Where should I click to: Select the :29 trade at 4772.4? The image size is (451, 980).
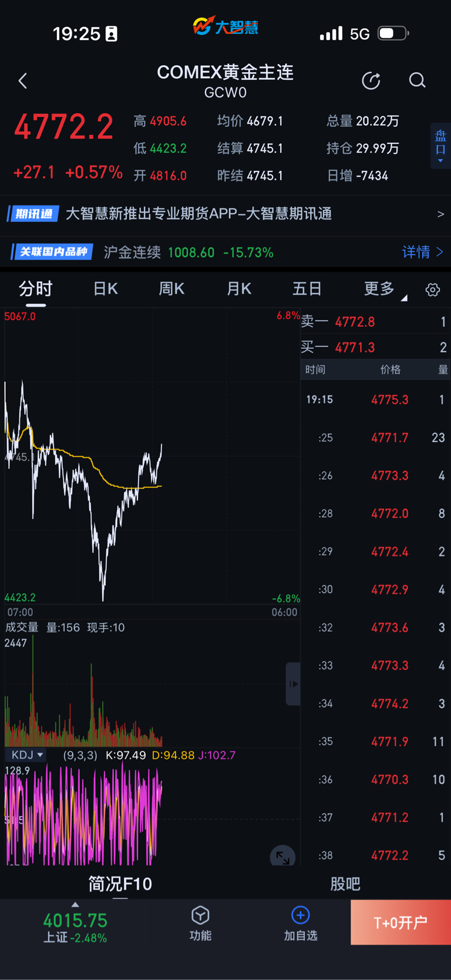pyautogui.click(x=375, y=552)
